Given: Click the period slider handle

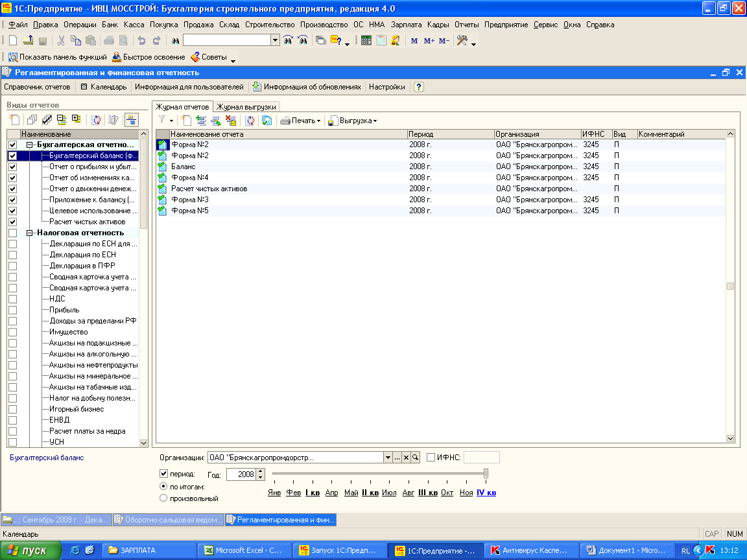Looking at the screenshot, I should (486, 474).
